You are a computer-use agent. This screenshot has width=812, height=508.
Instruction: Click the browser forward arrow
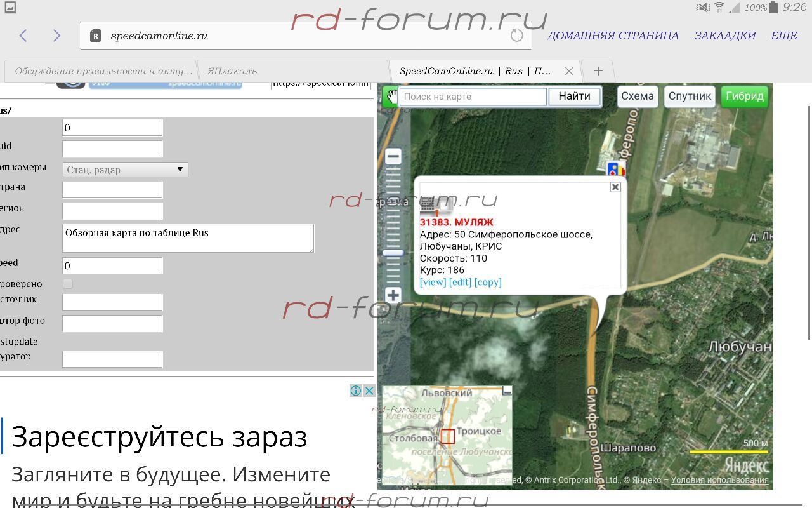(x=56, y=36)
